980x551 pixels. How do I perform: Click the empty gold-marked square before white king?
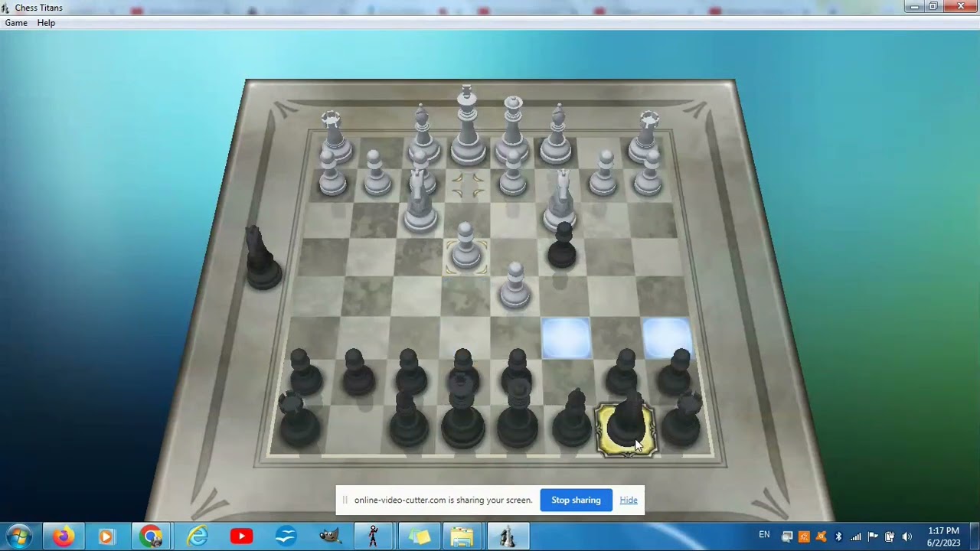[x=467, y=184]
